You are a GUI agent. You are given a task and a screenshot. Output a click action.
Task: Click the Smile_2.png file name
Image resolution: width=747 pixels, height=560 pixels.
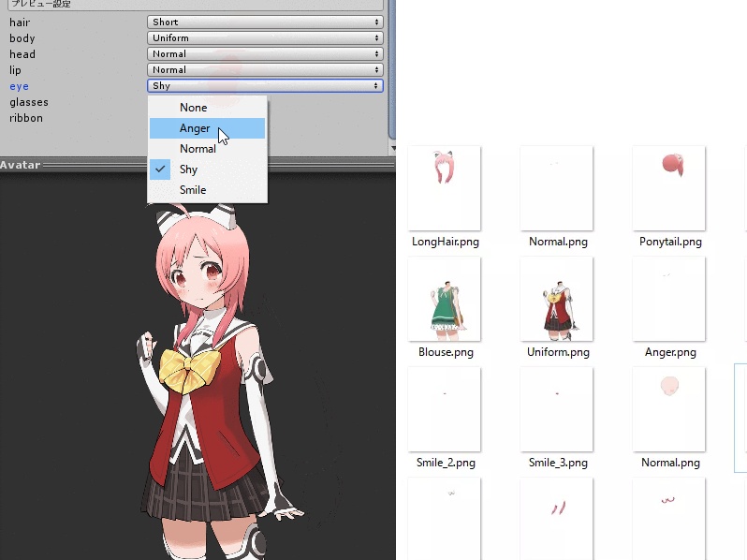(x=446, y=463)
